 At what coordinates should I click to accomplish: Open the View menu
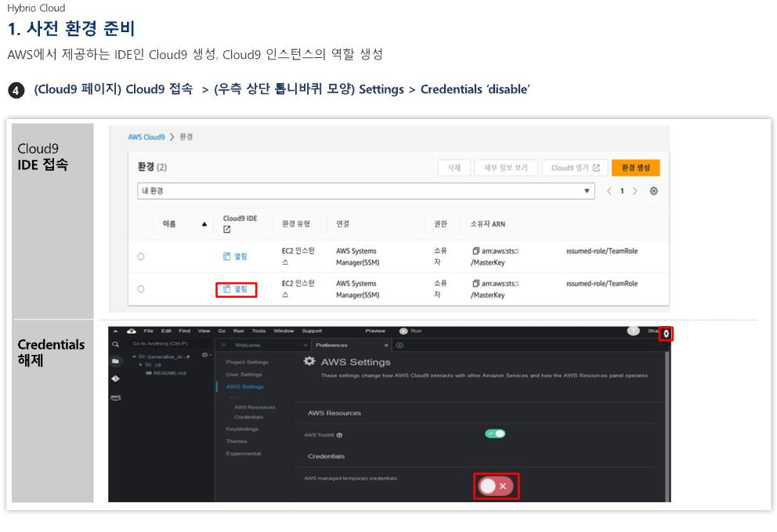pyautogui.click(x=204, y=331)
